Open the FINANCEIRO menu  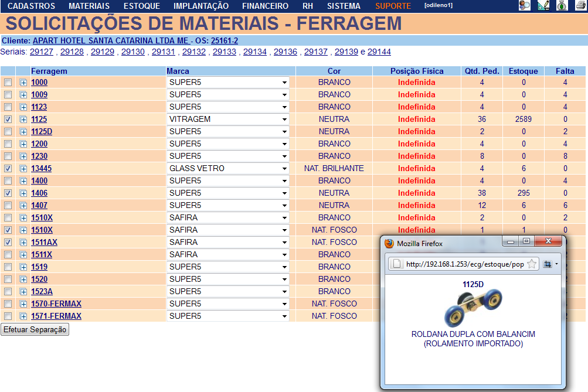[265, 6]
